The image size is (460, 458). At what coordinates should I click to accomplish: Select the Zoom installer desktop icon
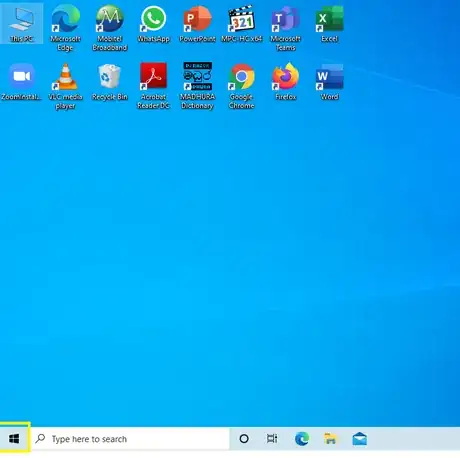tap(21, 82)
